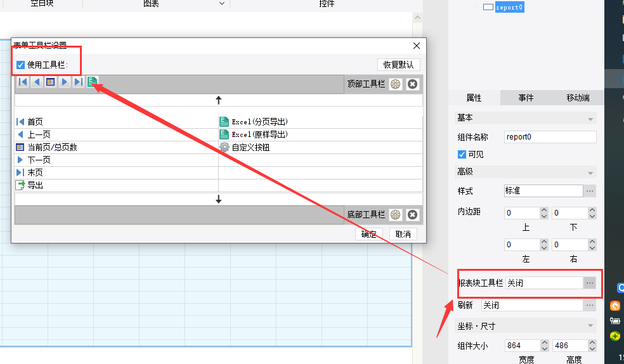
Task: Click 宽度 field showing 864
Action: click(x=523, y=346)
